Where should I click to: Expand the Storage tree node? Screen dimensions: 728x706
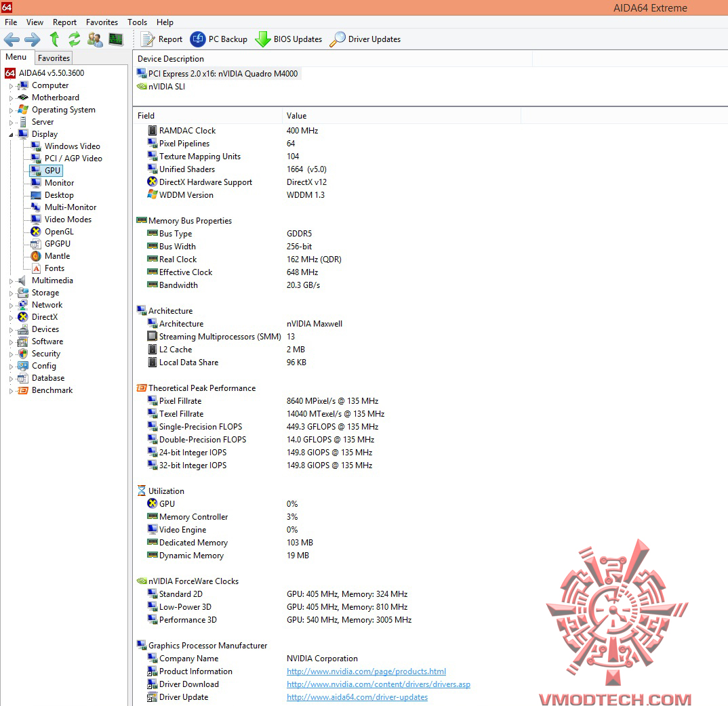[11, 293]
